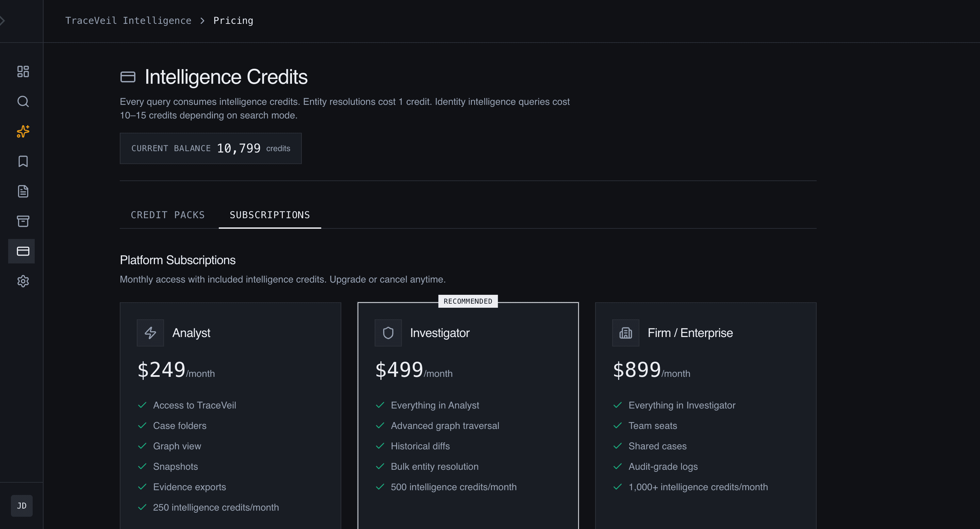The height and width of the screenshot is (529, 980).
Task: Open saved bookmarks from the sidebar
Action: (x=22, y=161)
